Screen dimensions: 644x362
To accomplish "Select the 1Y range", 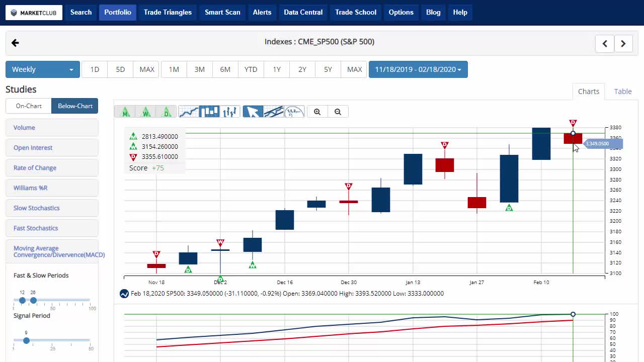I will click(277, 69).
